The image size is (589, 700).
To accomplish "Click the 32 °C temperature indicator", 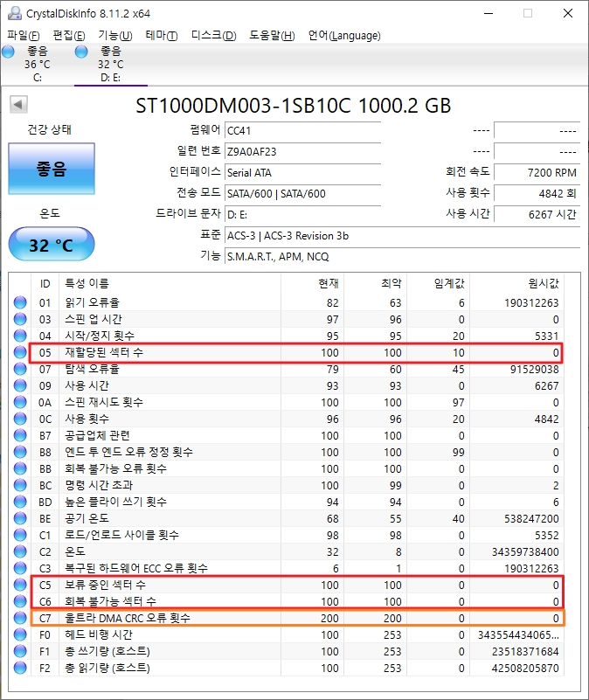I will click(52, 244).
